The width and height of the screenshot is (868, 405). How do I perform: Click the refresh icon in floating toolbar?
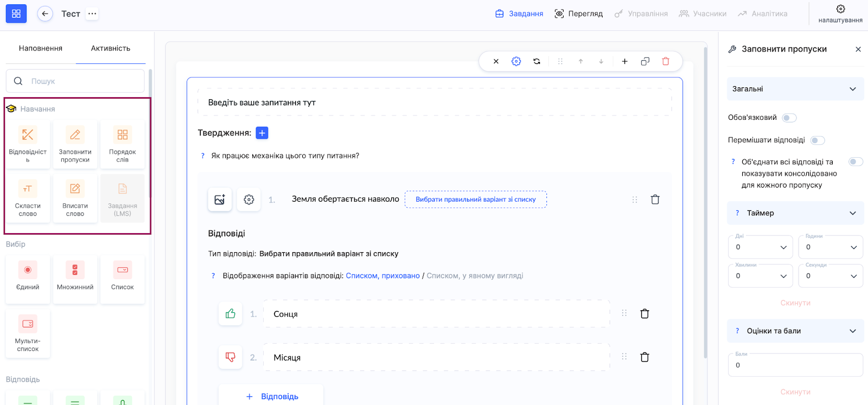pyautogui.click(x=537, y=61)
